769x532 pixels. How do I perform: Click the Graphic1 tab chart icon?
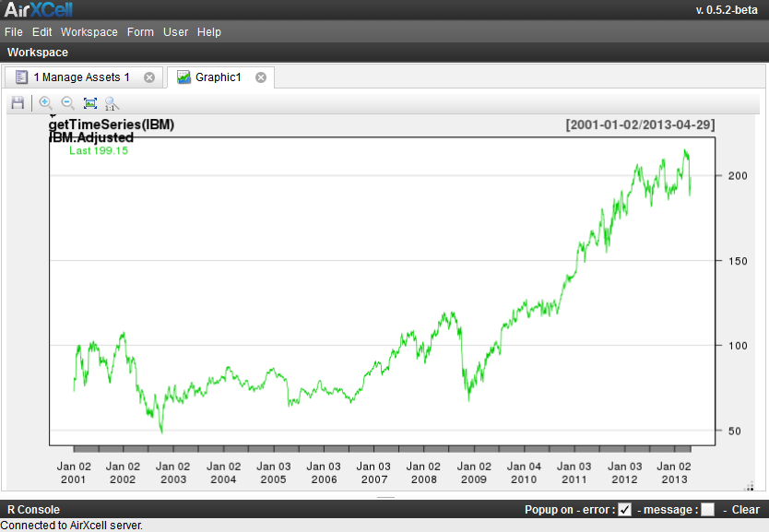183,77
